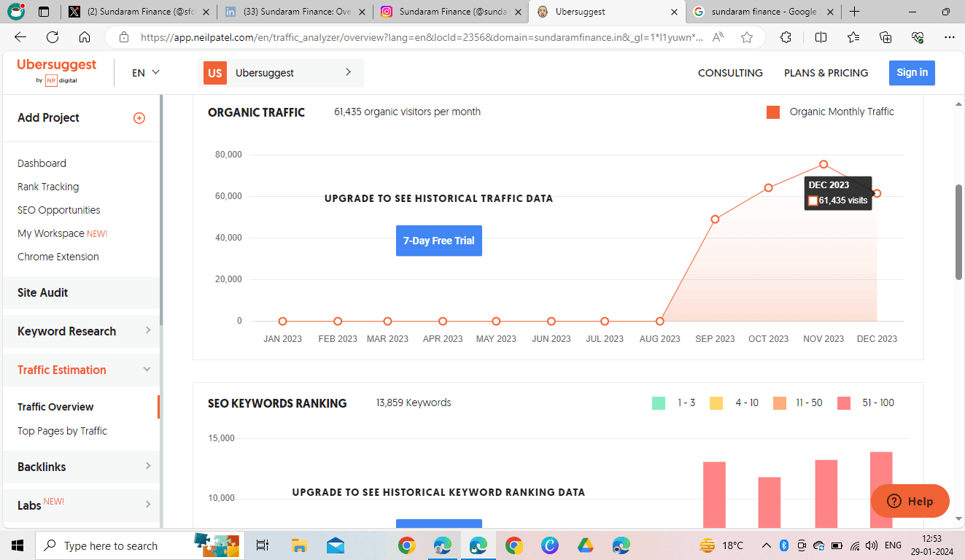This screenshot has width=965, height=560.
Task: Expand the Keyword Research section
Action: coord(81,331)
